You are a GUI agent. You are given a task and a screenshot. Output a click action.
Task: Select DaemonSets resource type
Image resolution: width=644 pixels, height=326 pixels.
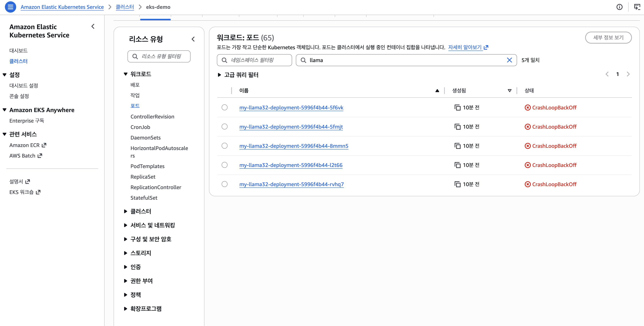[146, 138]
